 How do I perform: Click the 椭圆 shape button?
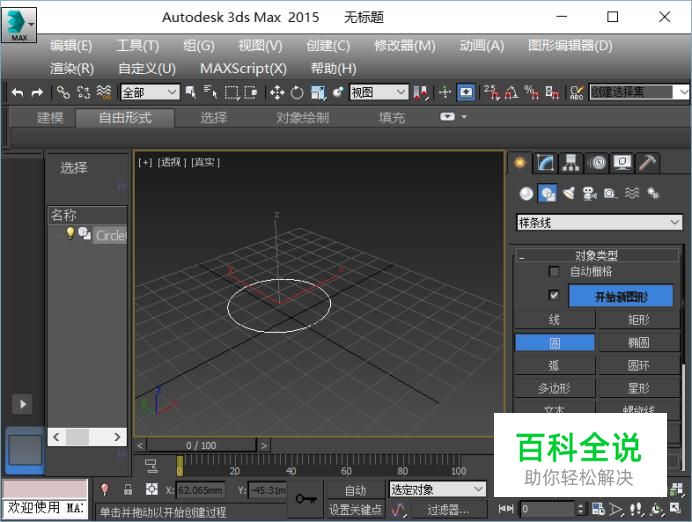[639, 342]
